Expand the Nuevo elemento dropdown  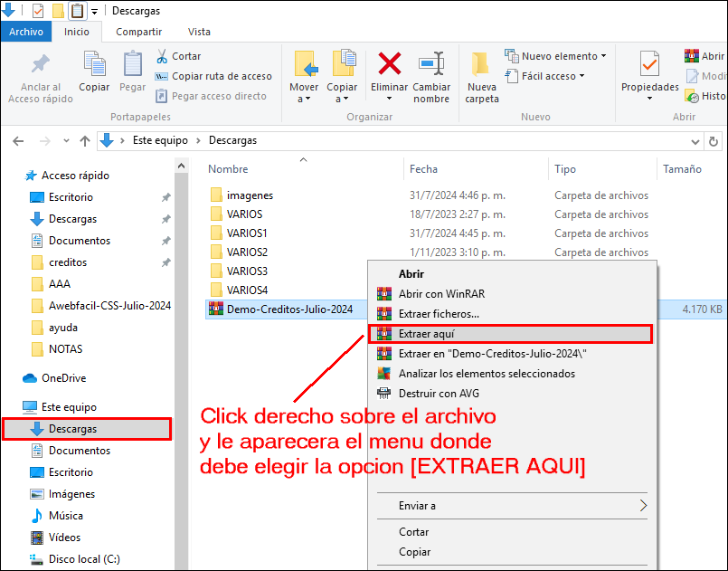tap(555, 56)
